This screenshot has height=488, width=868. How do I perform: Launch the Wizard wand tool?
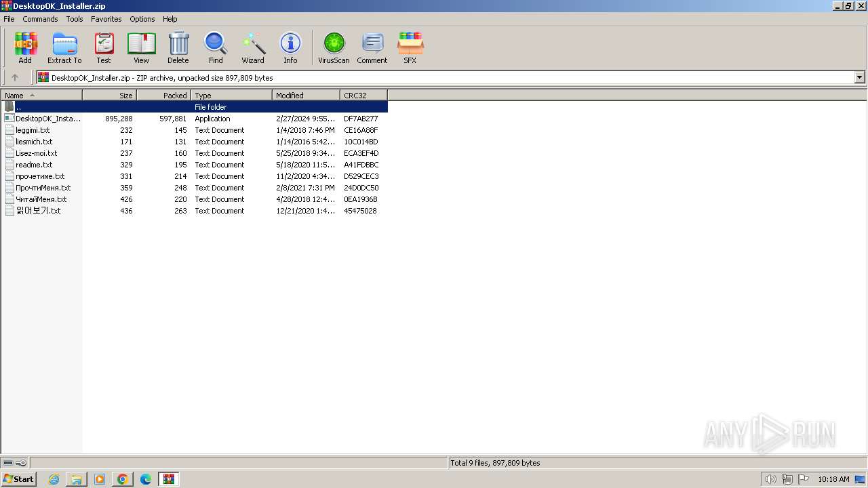253,48
